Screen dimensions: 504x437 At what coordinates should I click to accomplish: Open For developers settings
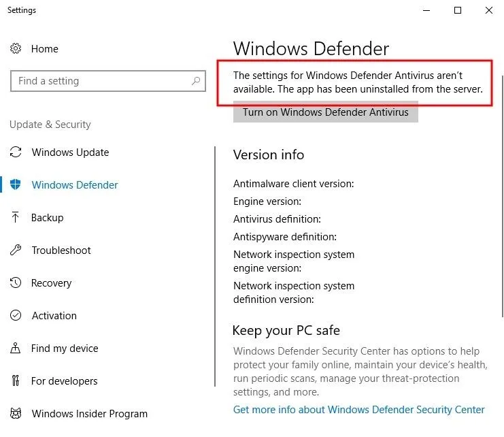point(65,381)
